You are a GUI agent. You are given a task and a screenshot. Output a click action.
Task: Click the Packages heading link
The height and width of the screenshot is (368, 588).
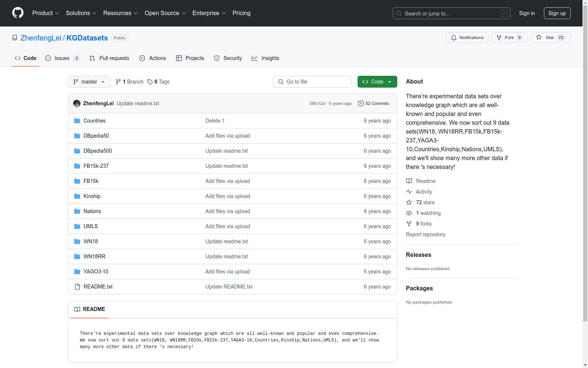(419, 288)
